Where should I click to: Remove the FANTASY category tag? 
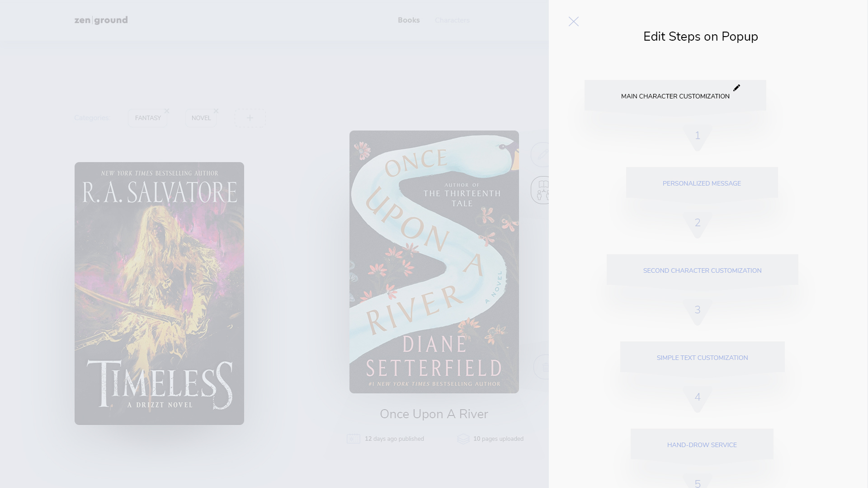(167, 111)
